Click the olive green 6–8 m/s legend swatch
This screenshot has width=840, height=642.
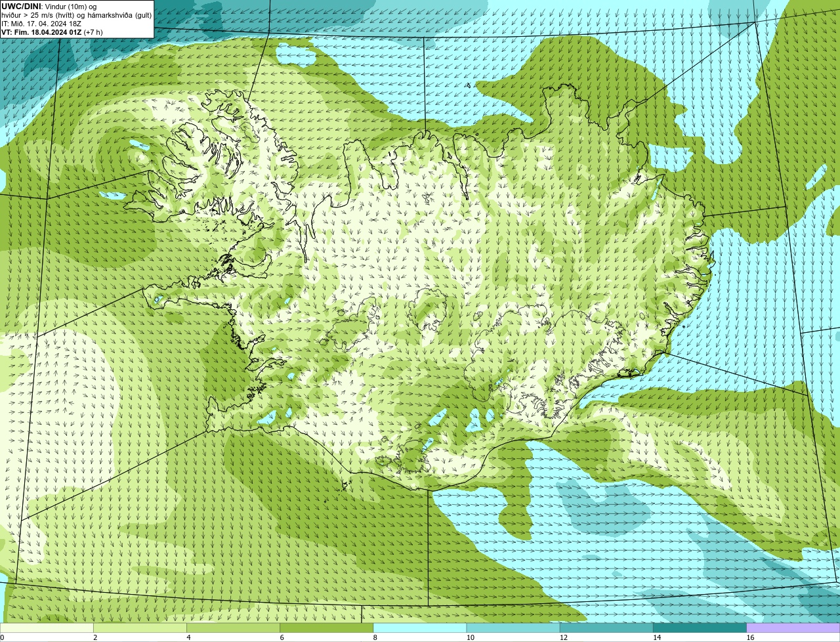click(327, 628)
